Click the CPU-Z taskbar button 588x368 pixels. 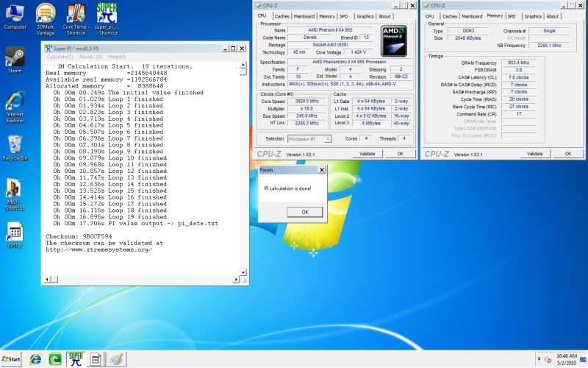pyautogui.click(x=96, y=359)
